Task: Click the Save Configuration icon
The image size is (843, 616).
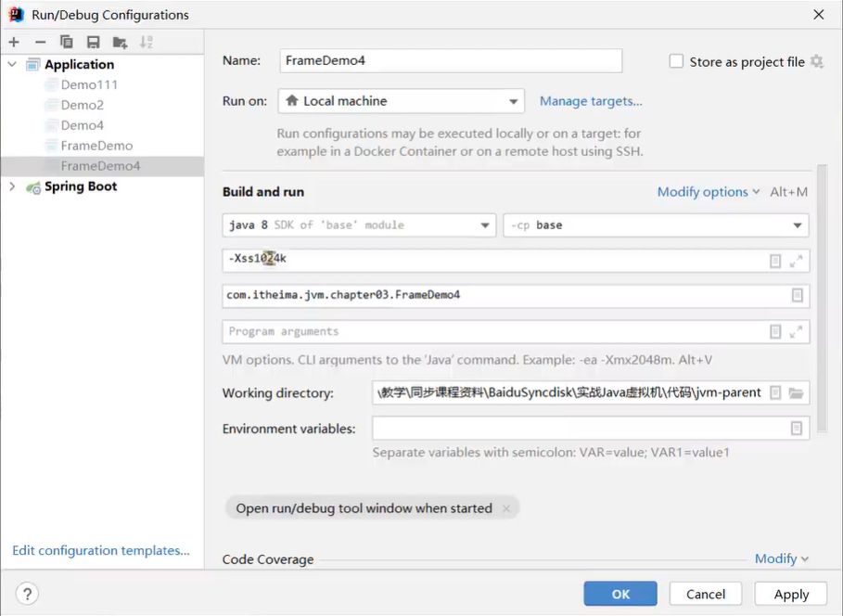Action: (93, 42)
